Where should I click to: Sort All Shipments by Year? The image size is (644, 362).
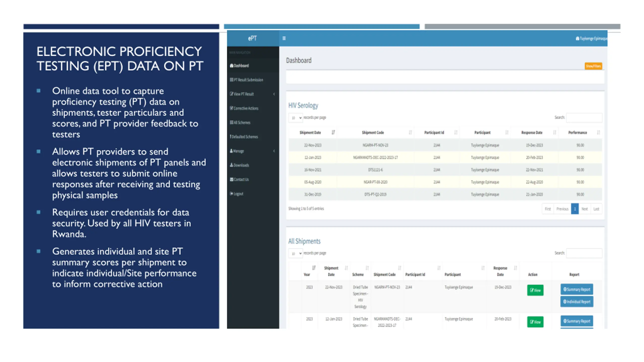coord(309,271)
